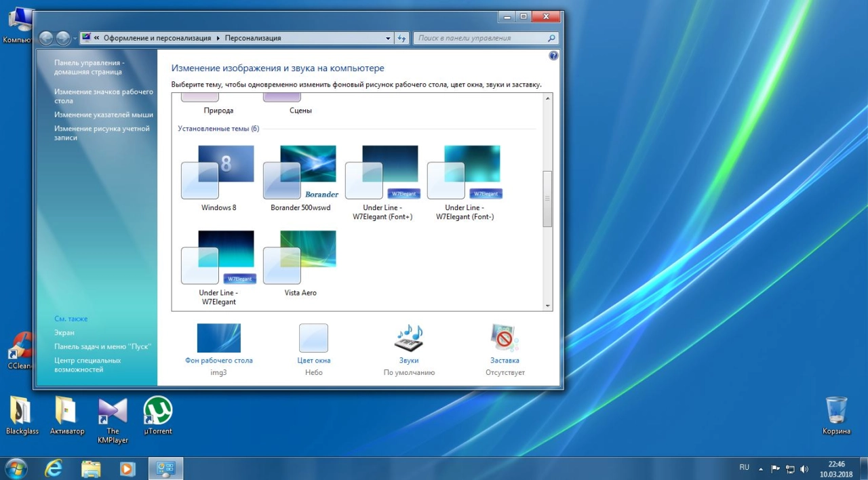Viewport: 868px width, 480px height.
Task: Click the search magnifier icon
Action: (552, 39)
